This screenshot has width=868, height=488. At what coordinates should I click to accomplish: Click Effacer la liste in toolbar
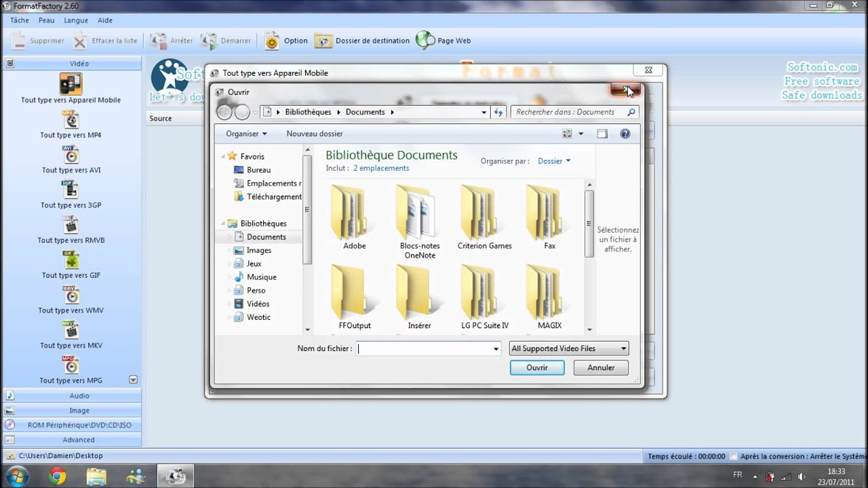(x=105, y=41)
